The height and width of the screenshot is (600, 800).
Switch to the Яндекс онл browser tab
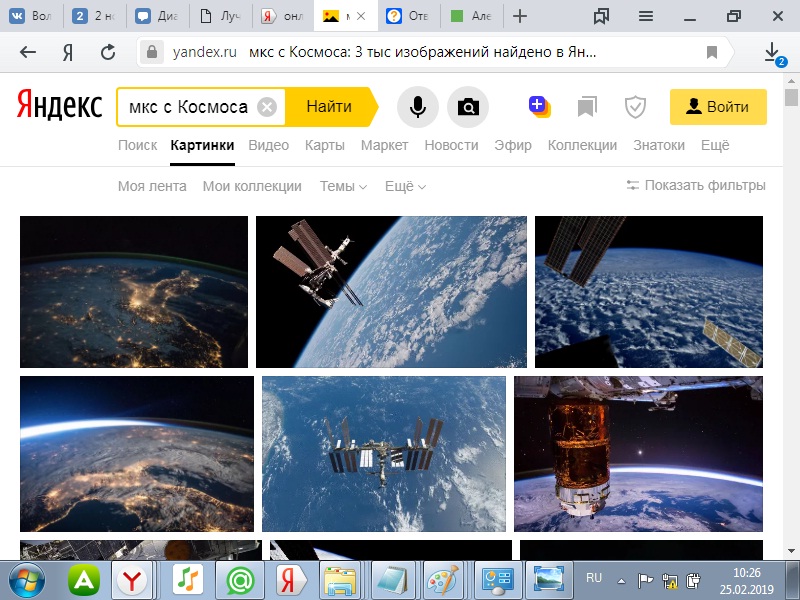(x=283, y=16)
